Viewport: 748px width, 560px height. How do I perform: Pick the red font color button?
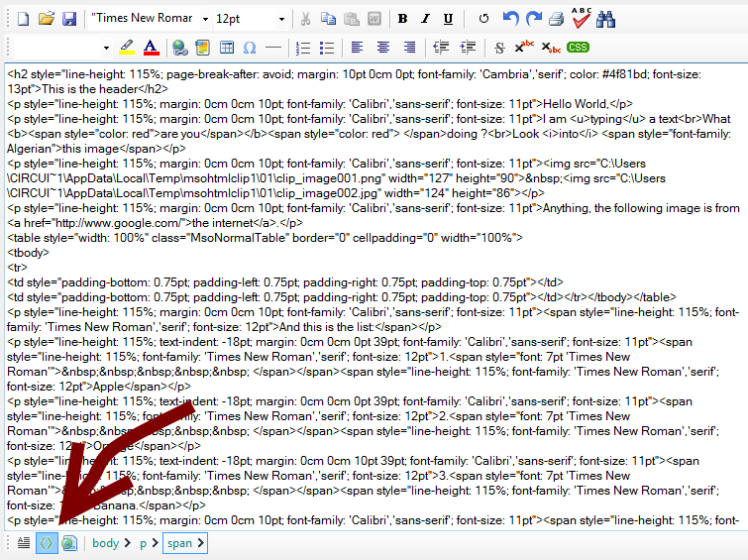pos(151,48)
